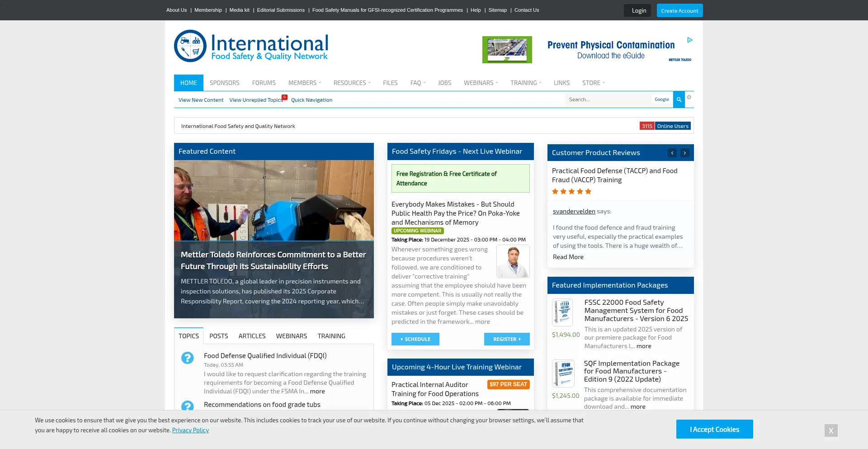Open advanced search gear icon
This screenshot has height=449, width=868.
click(x=689, y=97)
